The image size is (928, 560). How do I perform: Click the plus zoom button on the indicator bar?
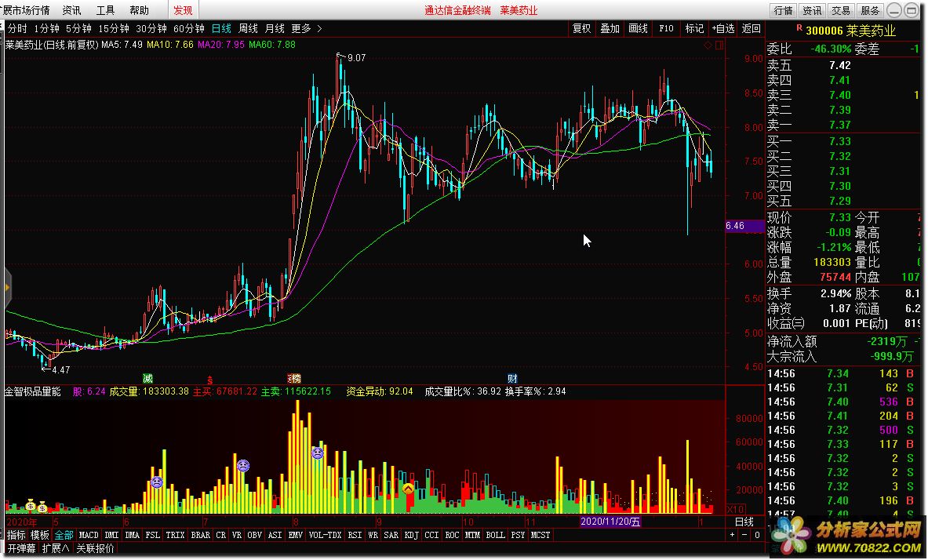click(x=733, y=535)
